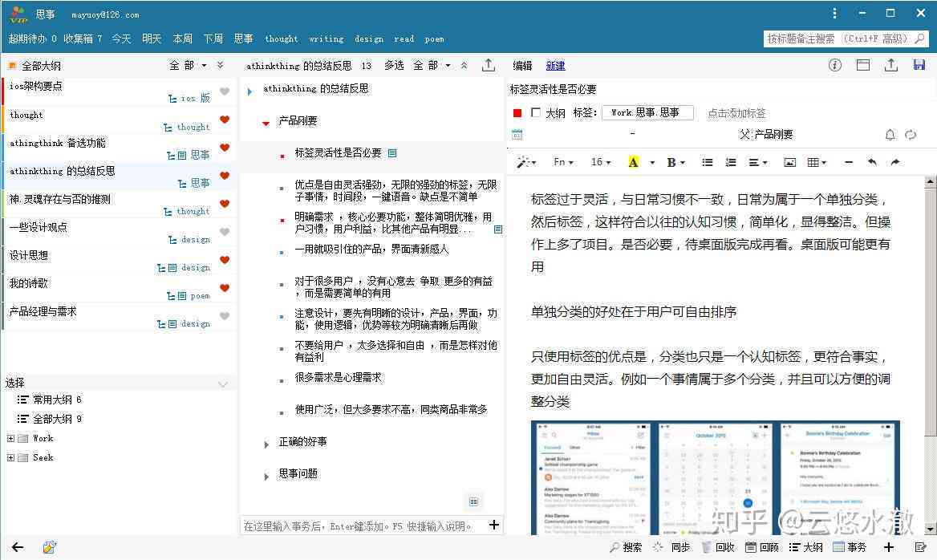Open the 回收 recycle bin
Image resolution: width=937 pixels, height=560 pixels.
tap(718, 547)
